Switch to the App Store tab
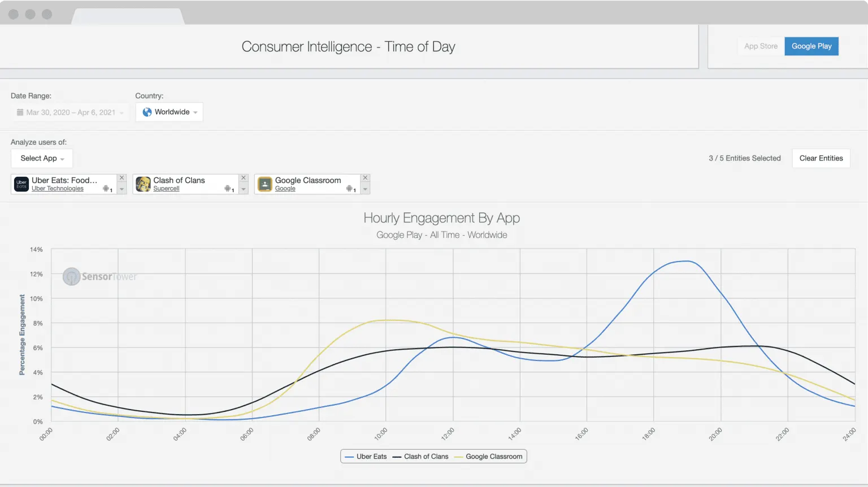This screenshot has width=868, height=487. click(761, 46)
